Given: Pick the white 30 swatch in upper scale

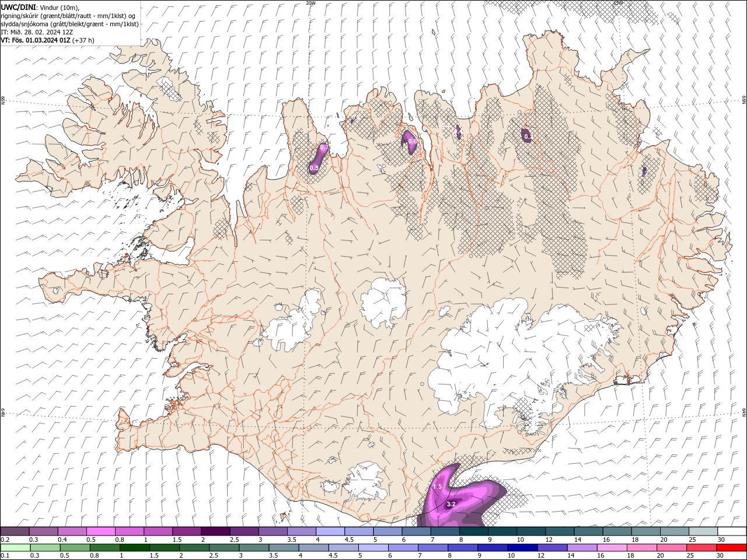Looking at the screenshot, I should [731, 531].
